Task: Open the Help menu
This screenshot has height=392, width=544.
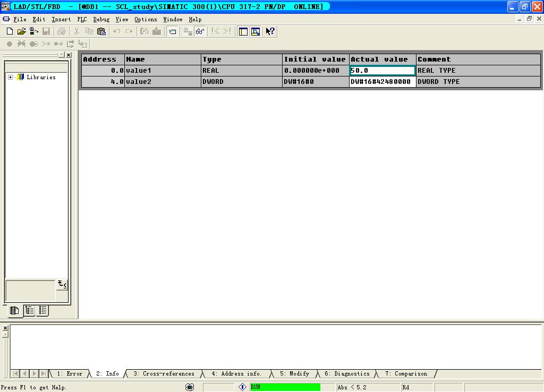Action: point(195,20)
